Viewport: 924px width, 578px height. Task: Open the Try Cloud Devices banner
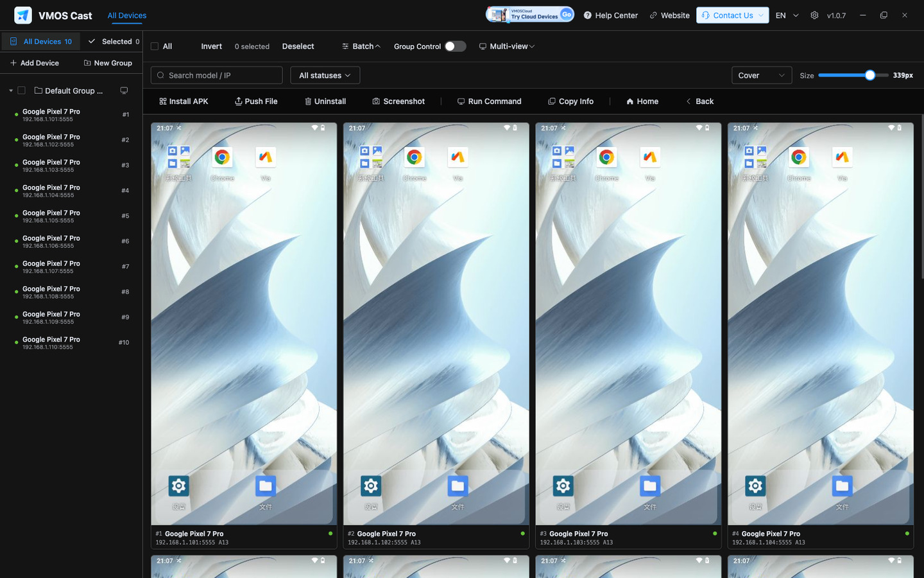coord(529,15)
